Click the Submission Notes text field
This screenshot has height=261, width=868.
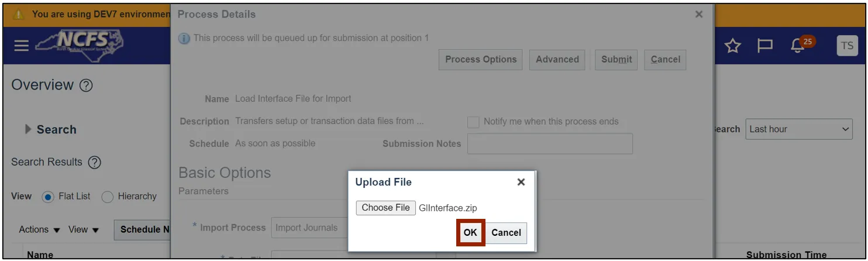[x=549, y=143]
